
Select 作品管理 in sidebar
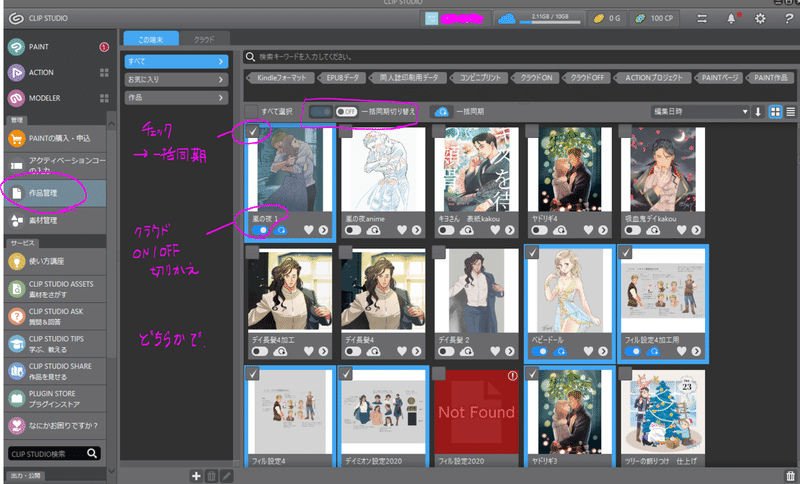(x=55, y=193)
